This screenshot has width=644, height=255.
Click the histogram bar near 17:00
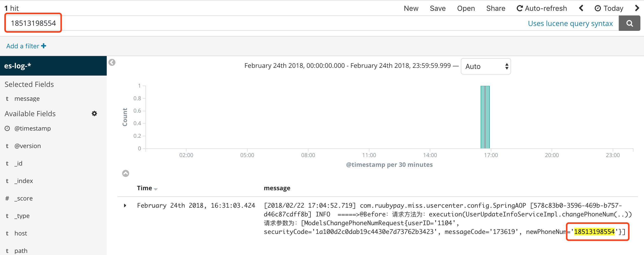coord(485,117)
